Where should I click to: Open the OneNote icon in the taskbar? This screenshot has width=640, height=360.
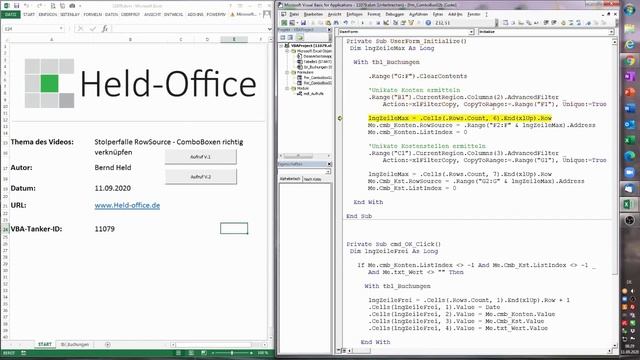(x=630, y=76)
